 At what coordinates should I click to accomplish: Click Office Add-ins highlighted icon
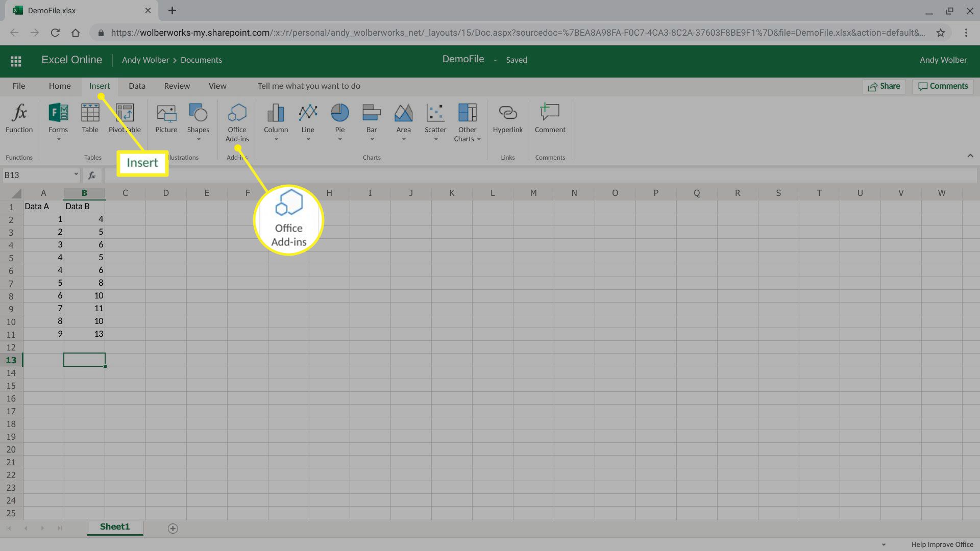pos(237,121)
